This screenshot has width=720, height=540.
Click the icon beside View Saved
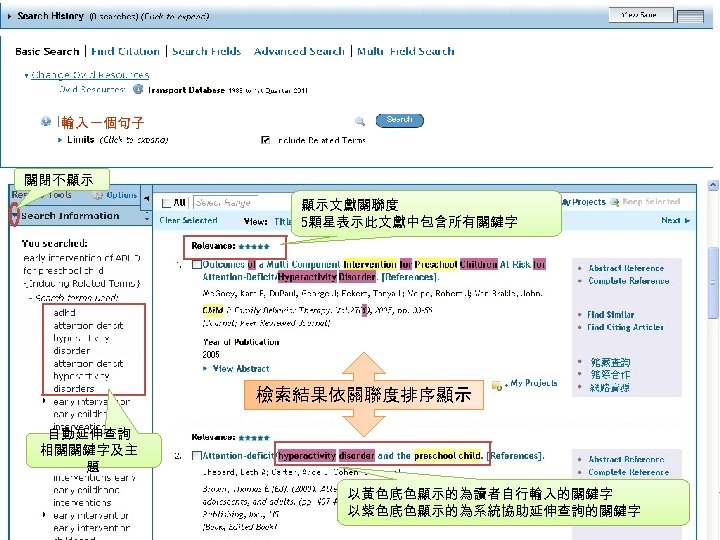click(x=690, y=16)
